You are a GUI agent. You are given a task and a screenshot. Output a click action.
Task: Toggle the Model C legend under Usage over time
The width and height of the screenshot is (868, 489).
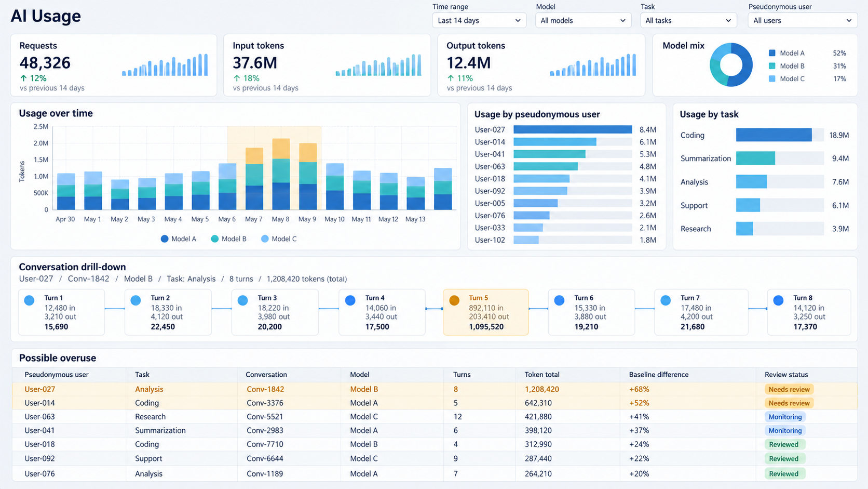279,239
